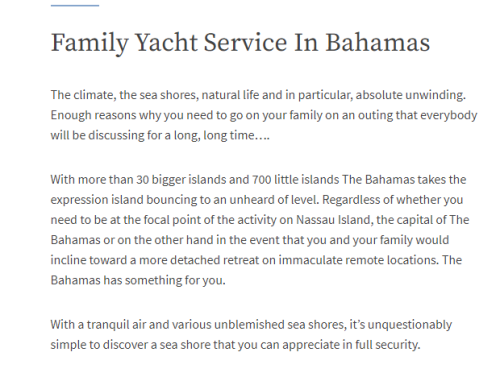Click the line starting 'With more than 30 bigger islands'
500x377 pixels.
pyautogui.click(x=258, y=180)
